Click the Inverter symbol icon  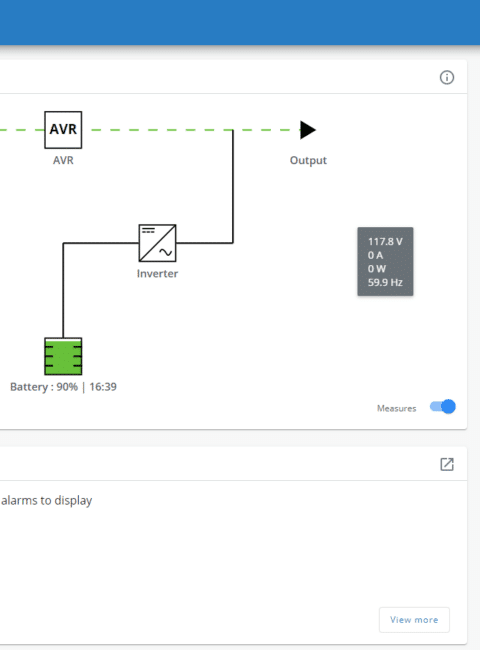(x=157, y=243)
